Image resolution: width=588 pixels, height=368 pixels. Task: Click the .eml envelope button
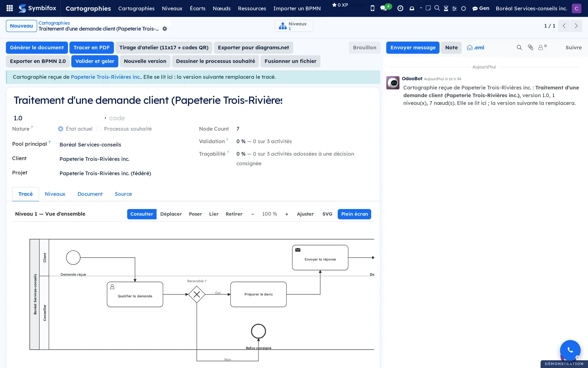[476, 47]
